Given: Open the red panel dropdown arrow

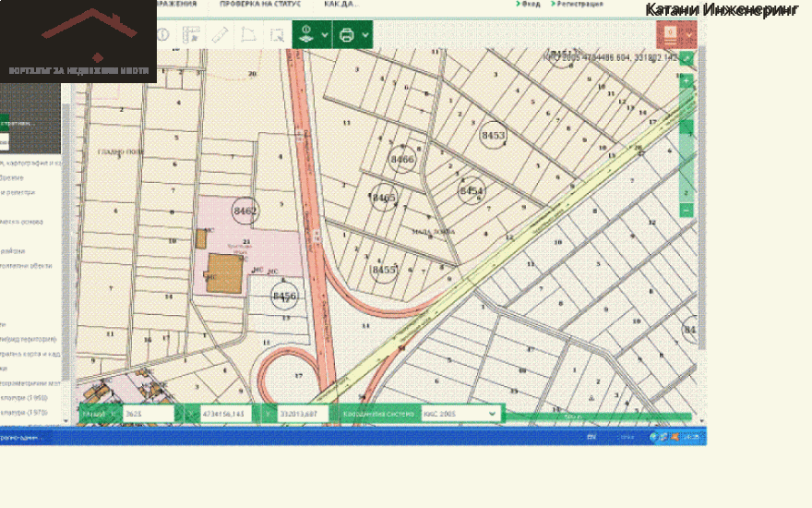Looking at the screenshot, I should pos(690,35).
